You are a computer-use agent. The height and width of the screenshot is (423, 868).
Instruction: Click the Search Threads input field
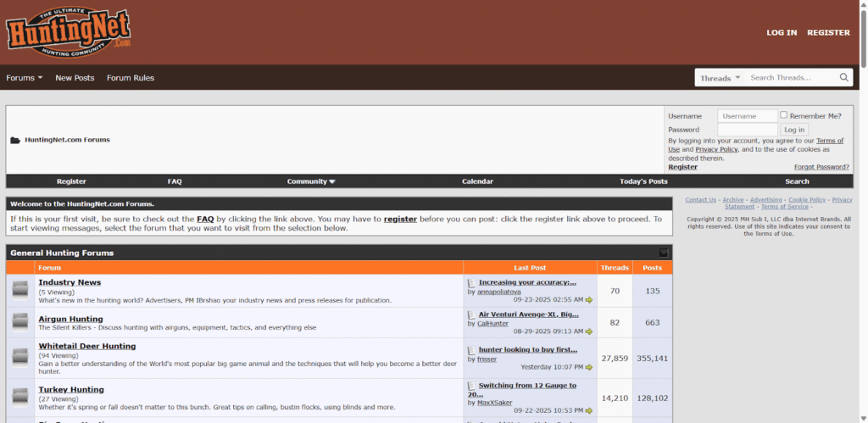point(793,78)
